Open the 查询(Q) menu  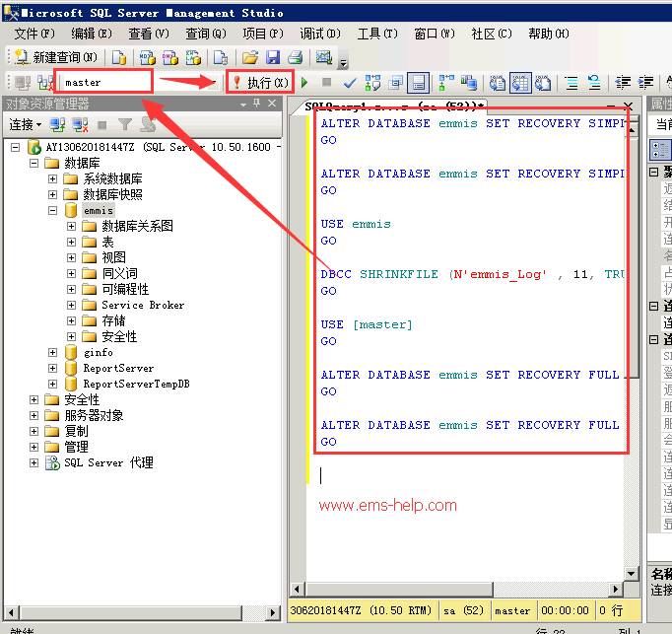(206, 34)
